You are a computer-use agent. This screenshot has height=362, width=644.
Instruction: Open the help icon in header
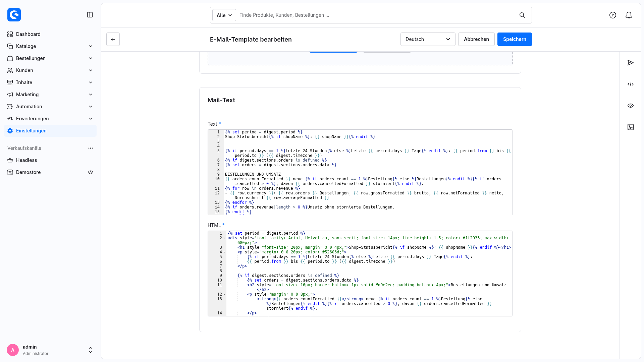613,15
